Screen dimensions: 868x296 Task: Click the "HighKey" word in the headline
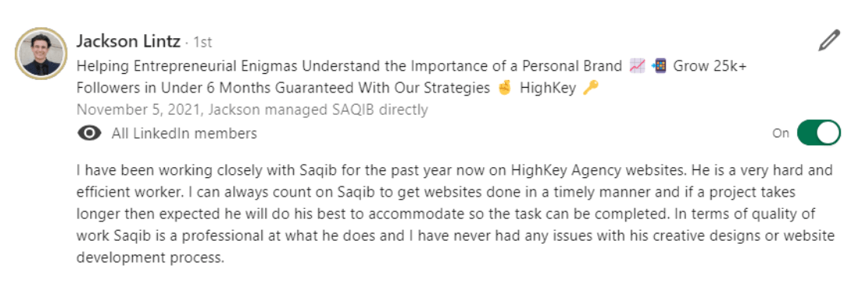tap(548, 88)
